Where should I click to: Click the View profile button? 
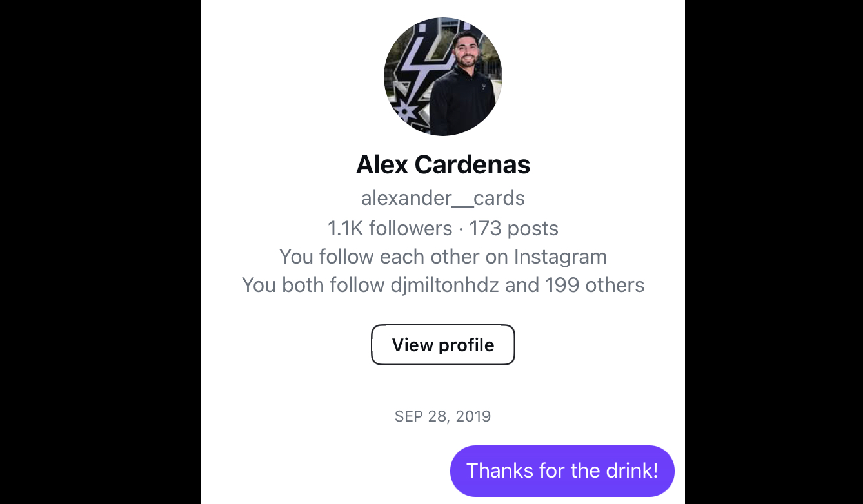coord(443,345)
